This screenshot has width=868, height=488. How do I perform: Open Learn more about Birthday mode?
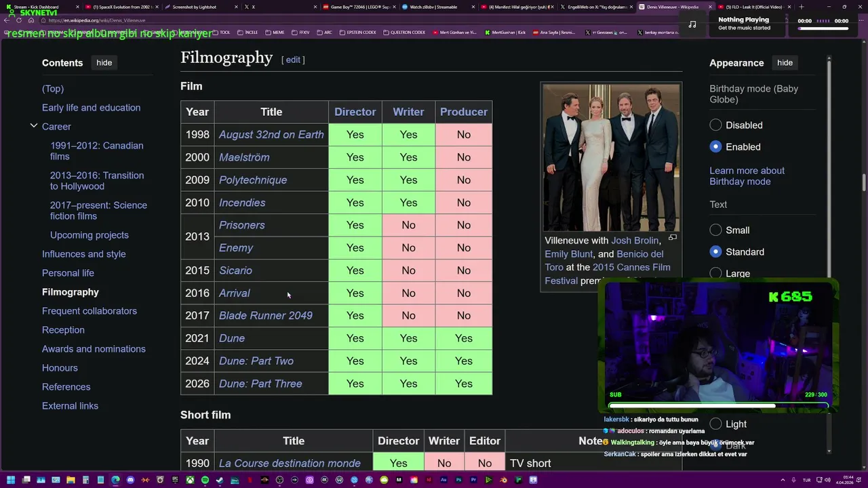coord(747,176)
